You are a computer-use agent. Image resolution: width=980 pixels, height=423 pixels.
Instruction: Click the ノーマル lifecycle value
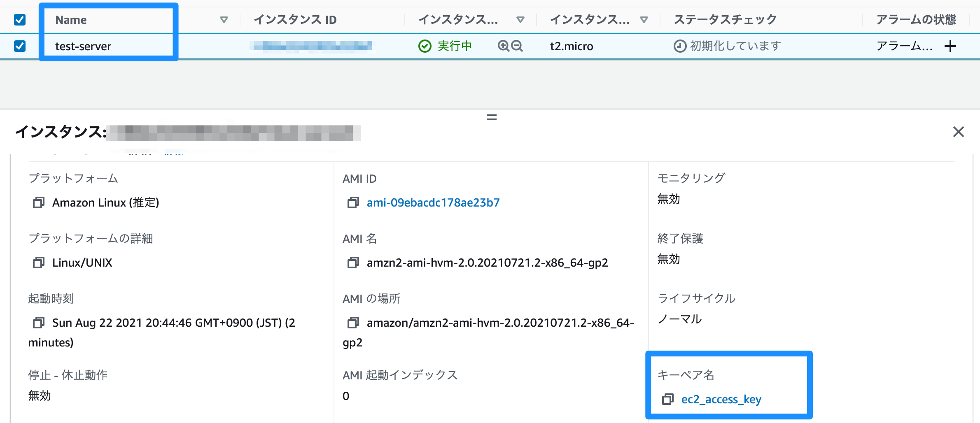coord(679,319)
